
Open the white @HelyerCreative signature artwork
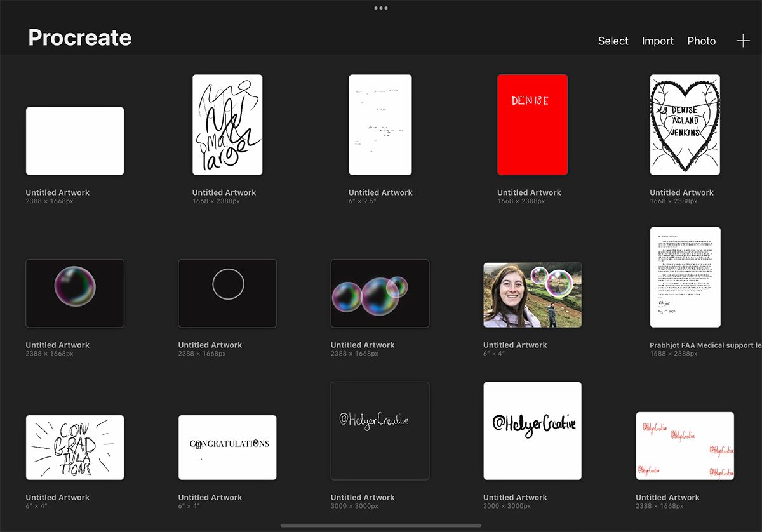coord(532,430)
